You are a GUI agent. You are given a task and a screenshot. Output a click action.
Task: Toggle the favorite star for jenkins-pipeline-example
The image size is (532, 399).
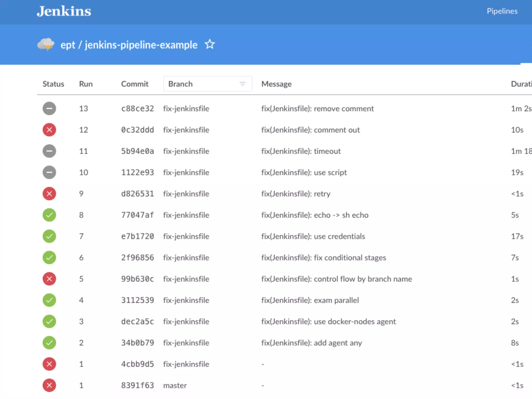[210, 44]
